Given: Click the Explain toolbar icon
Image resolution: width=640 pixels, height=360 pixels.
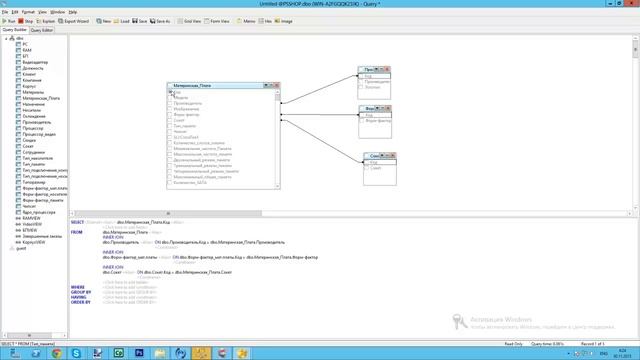Looking at the screenshot, I should coord(45,21).
